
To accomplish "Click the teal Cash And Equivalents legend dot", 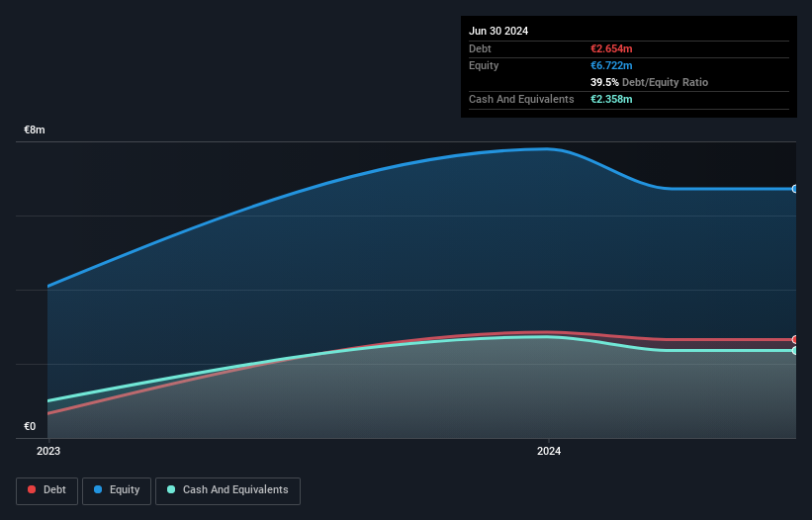I will tap(171, 489).
